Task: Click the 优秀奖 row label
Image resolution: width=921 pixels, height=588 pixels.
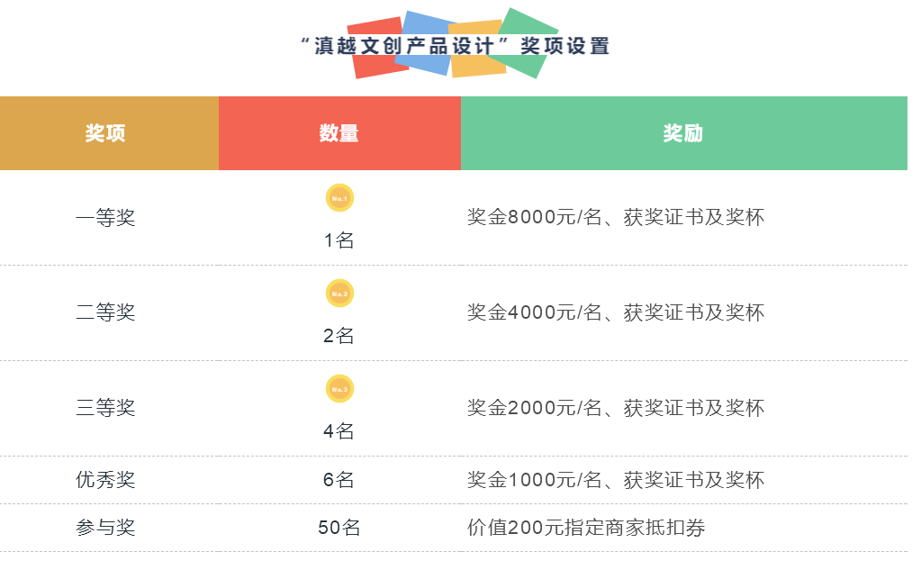Action: click(105, 480)
